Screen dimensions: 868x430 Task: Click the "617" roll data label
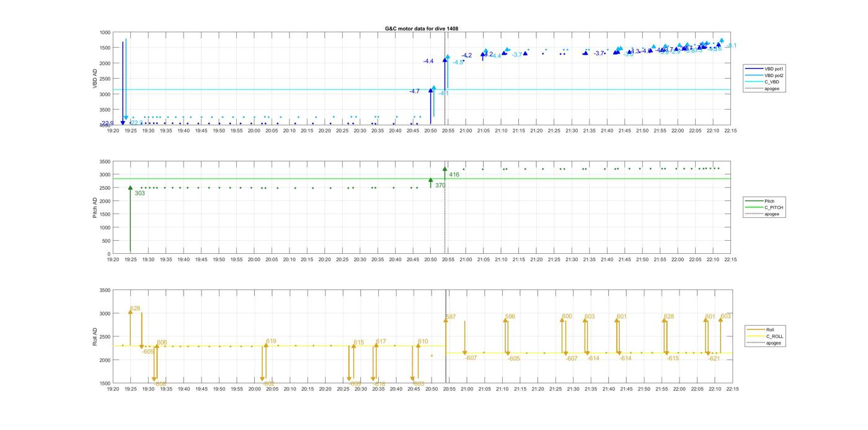pyautogui.click(x=381, y=342)
